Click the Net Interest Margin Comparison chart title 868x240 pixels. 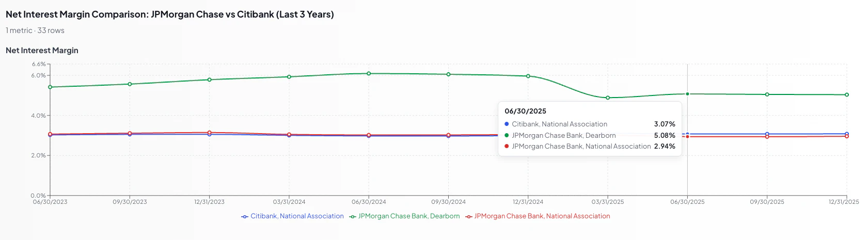(170, 14)
